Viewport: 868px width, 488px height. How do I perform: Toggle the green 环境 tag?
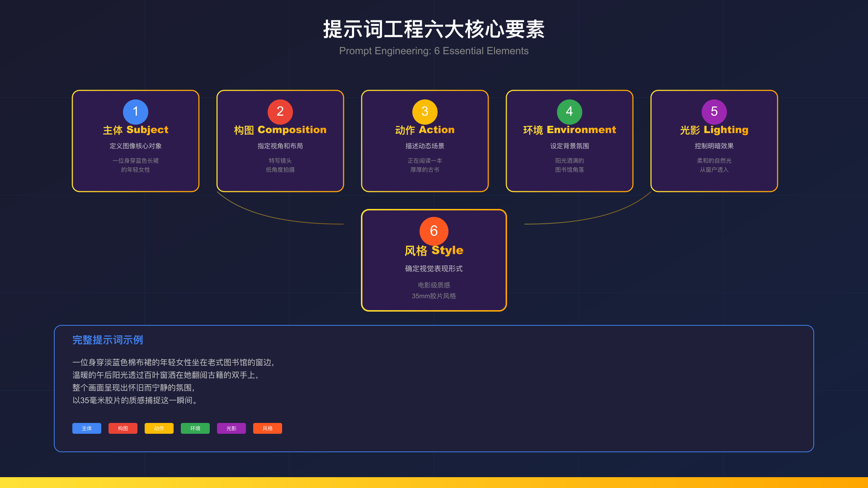pos(195,428)
